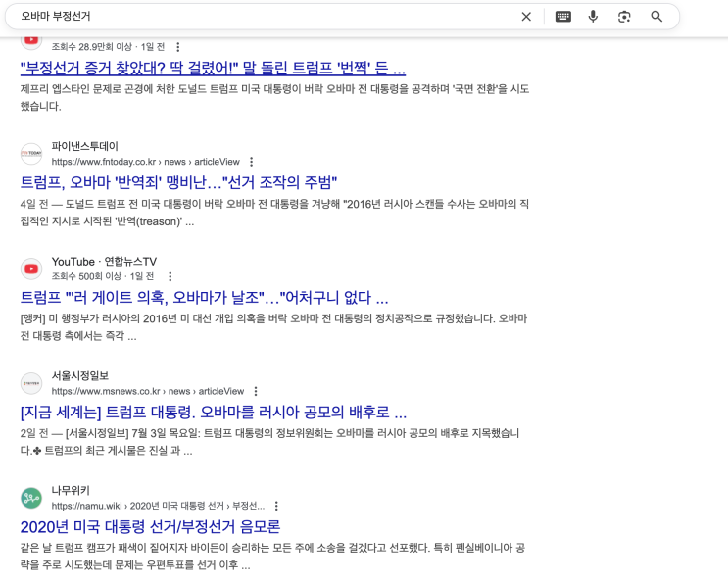
Task: Click the 나무위키 source name
Action: click(x=71, y=490)
